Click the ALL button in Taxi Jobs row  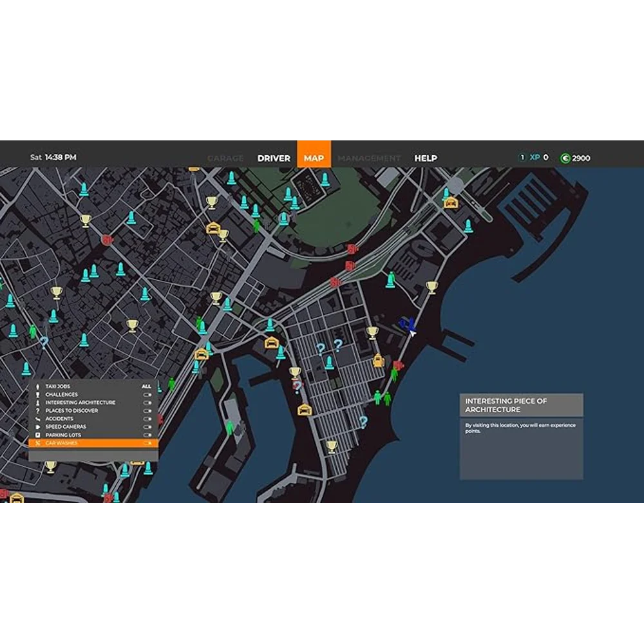(146, 386)
